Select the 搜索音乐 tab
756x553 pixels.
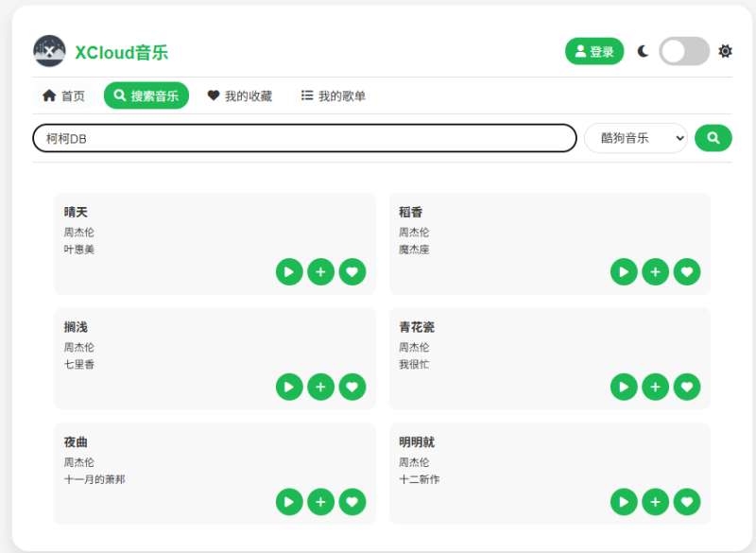pyautogui.click(x=146, y=95)
